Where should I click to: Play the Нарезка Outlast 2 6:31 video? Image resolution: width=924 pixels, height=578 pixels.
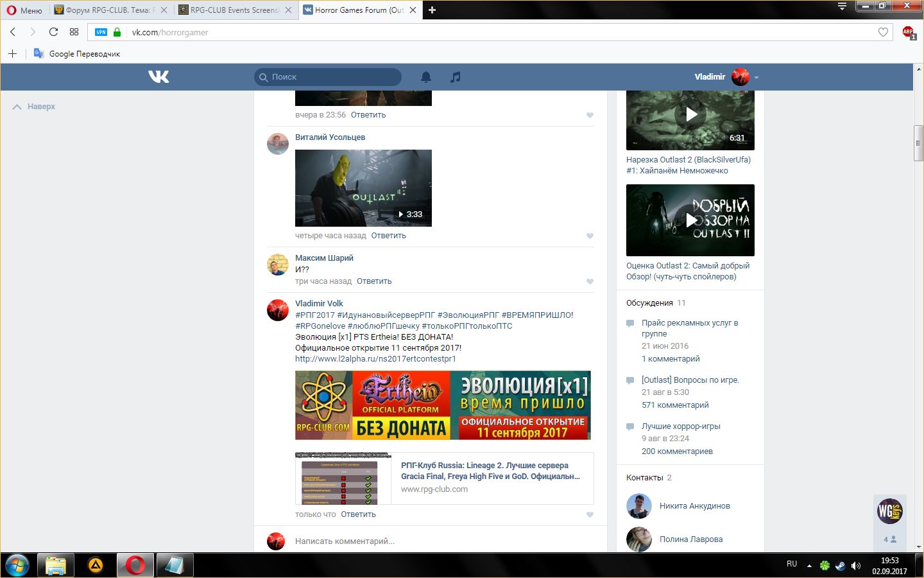690,119
